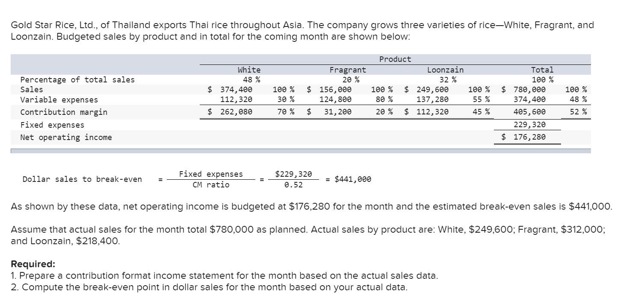644x301 pixels.
Task: Click the "Contribution margin" row label
Action: tap(64, 112)
